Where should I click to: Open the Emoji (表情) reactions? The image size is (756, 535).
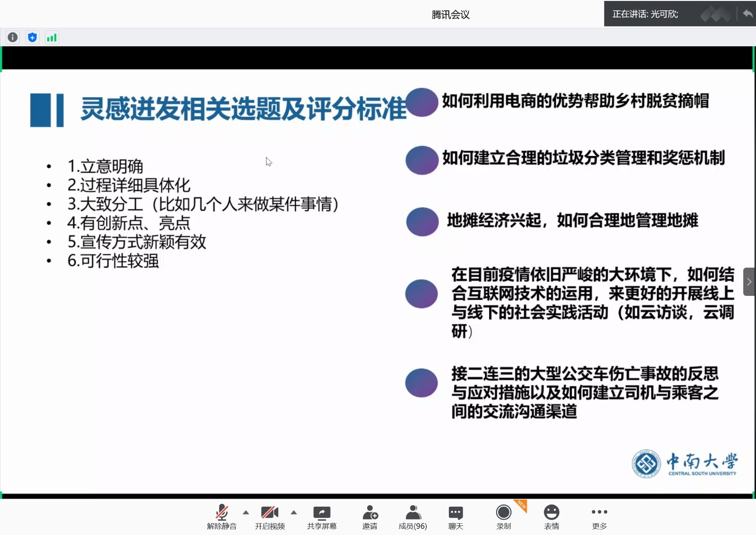coord(551,517)
